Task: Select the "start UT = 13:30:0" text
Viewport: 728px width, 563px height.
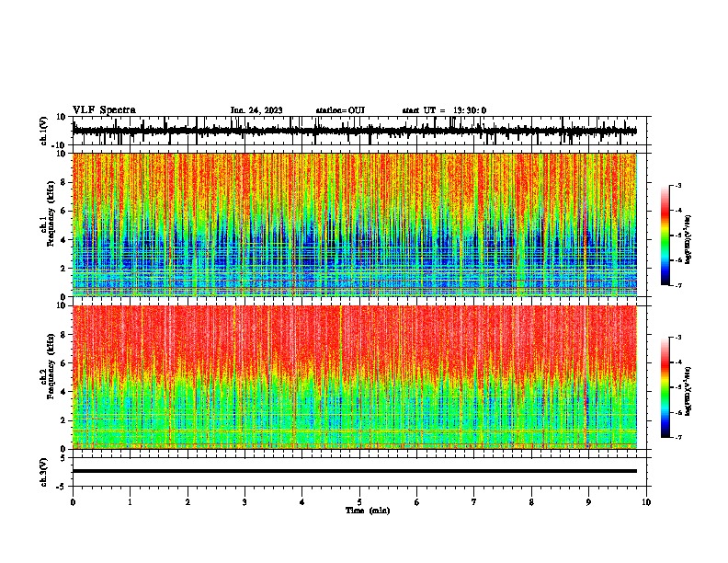Action: tap(444, 110)
